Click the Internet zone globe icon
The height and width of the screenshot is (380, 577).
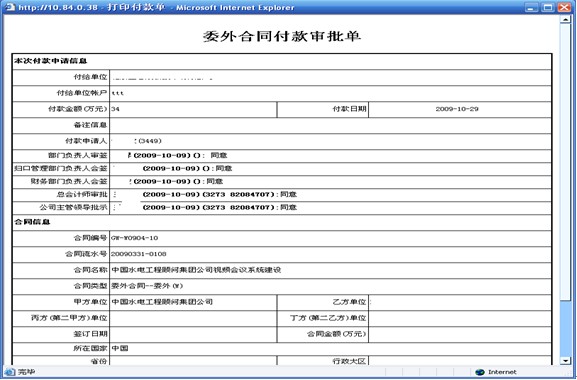[x=480, y=372]
